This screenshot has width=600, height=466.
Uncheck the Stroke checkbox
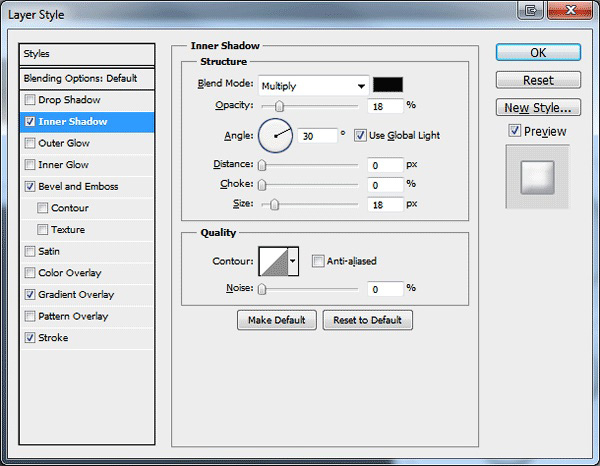30,338
